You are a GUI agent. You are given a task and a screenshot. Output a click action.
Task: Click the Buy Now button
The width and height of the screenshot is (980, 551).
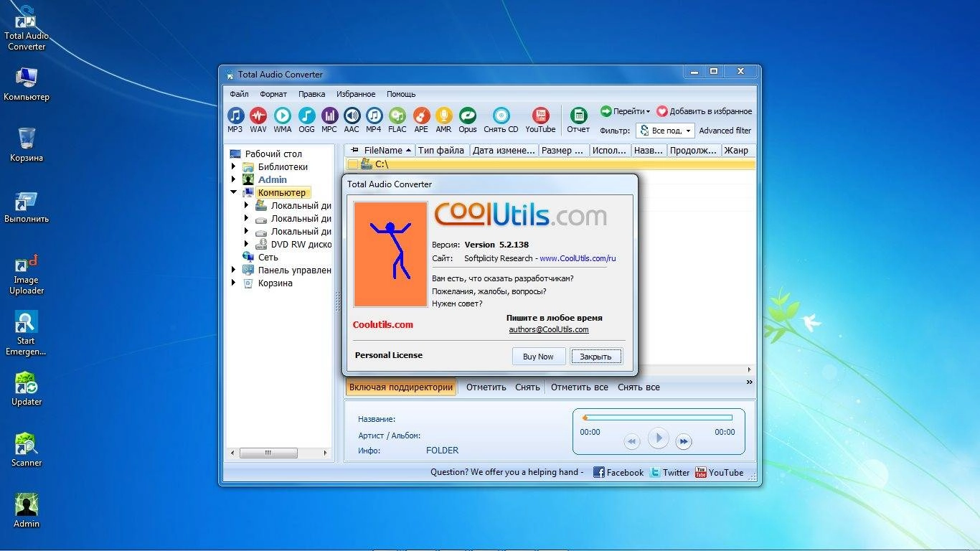click(x=538, y=356)
